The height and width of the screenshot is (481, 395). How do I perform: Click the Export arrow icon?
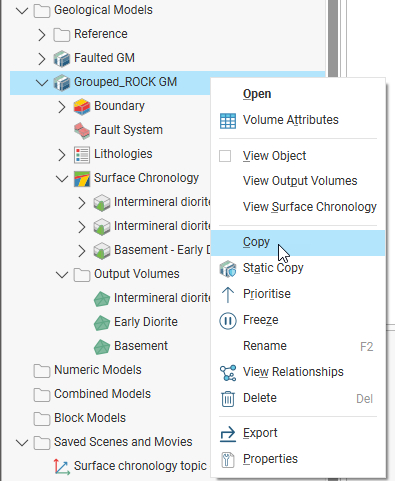[x=228, y=434]
